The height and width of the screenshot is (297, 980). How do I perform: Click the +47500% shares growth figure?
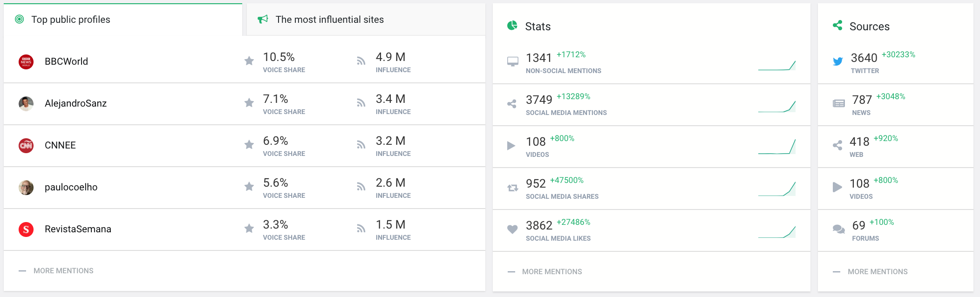pos(567,180)
